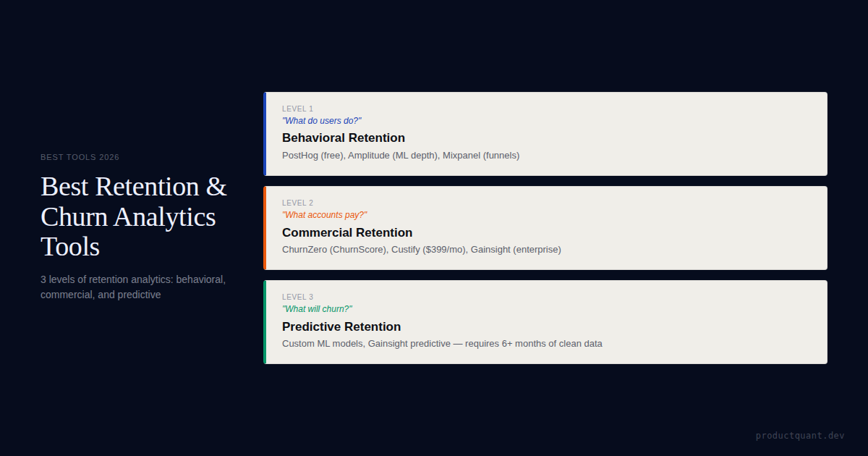Select the "Best Retention & Churn Analytics Tools" title
The width and height of the screenshot is (868, 456).
coord(133,216)
